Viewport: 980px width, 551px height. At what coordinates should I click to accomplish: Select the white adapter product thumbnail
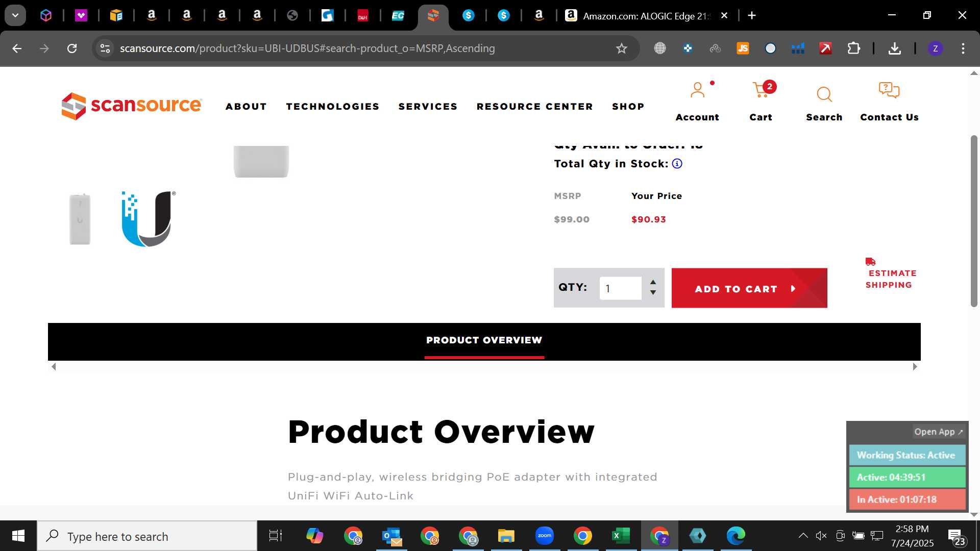coord(80,219)
